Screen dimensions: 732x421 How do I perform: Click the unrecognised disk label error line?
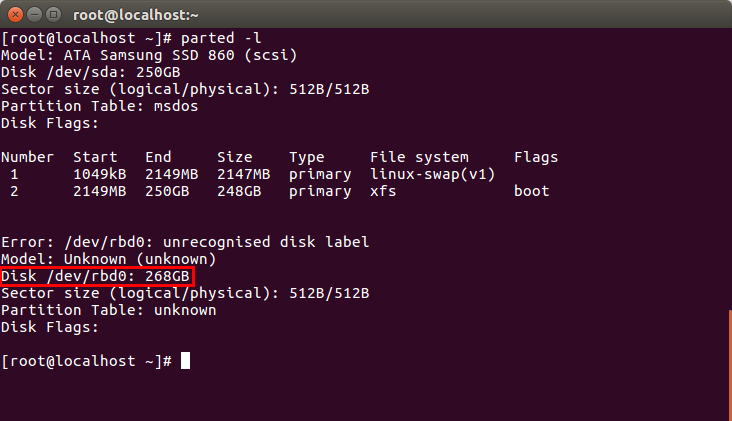pyautogui.click(x=185, y=242)
